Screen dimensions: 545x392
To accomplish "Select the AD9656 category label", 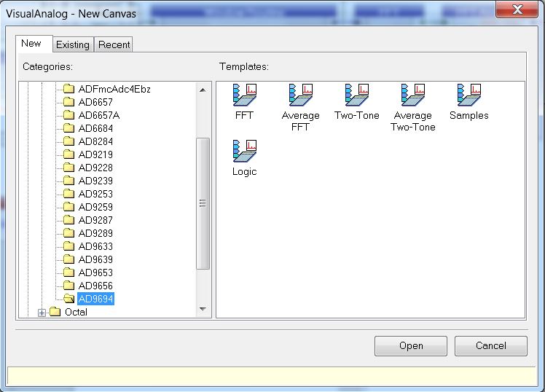I will pyautogui.click(x=95, y=286).
